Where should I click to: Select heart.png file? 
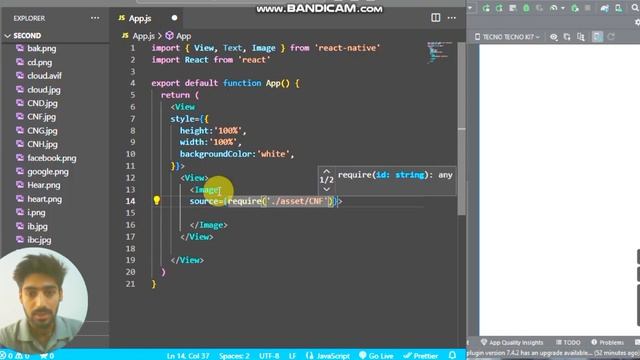[x=44, y=199]
